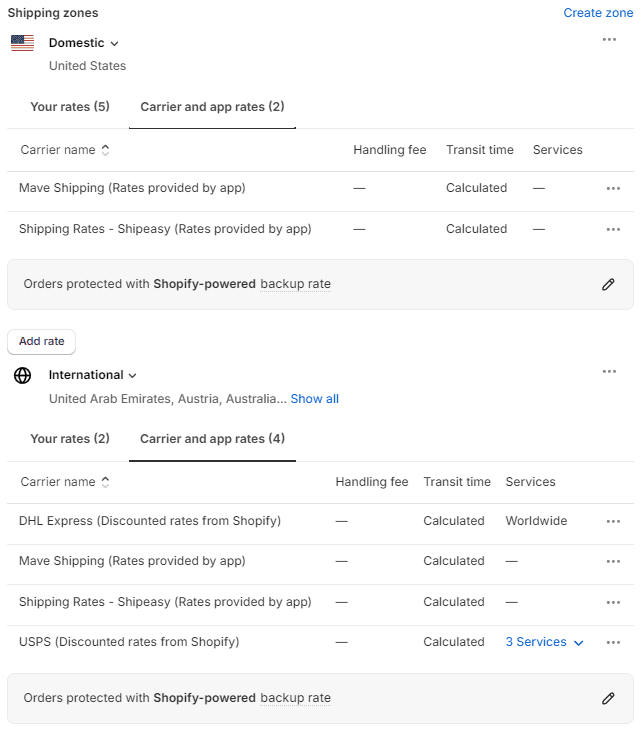Select Domestic Carrier and app rates (2) tab

(212, 106)
